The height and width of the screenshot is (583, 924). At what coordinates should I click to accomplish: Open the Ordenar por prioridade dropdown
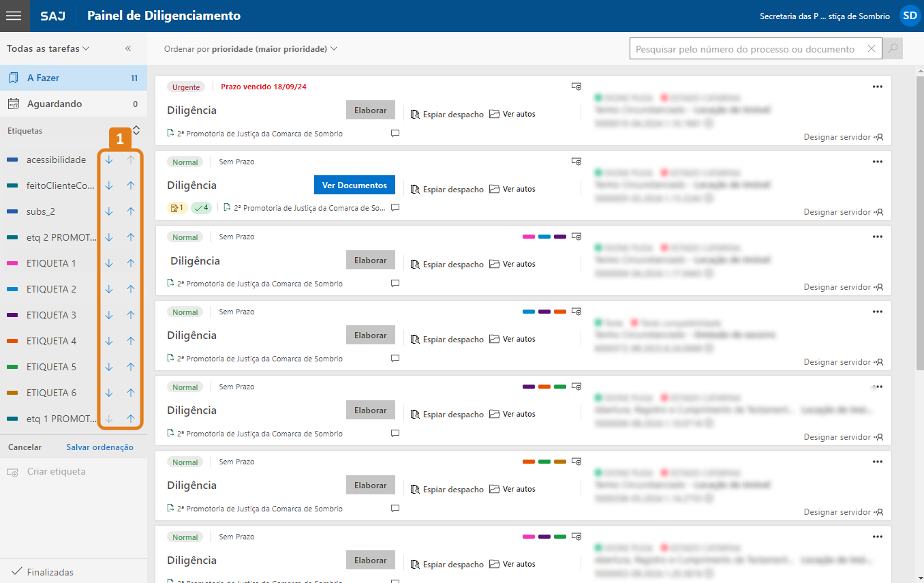[251, 49]
